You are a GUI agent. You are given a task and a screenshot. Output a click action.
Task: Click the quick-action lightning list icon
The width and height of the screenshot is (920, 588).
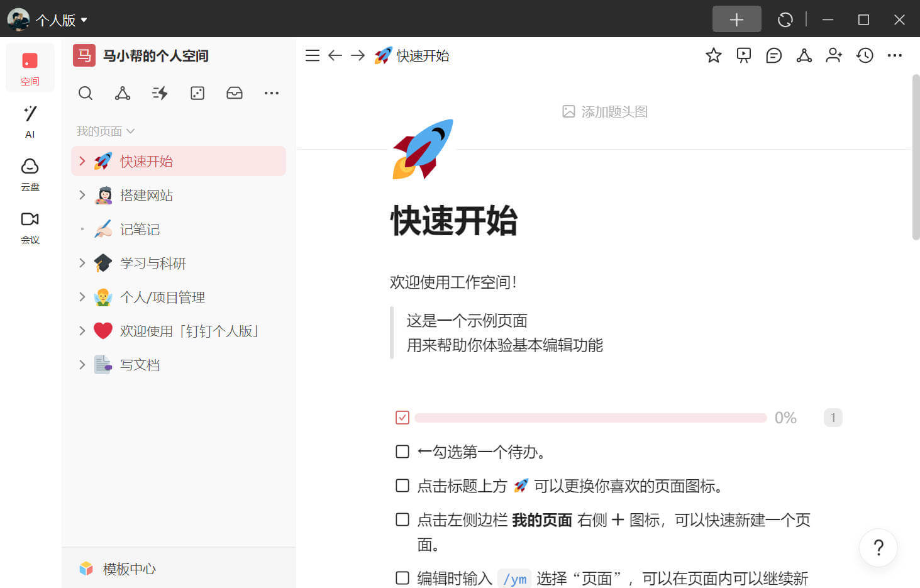click(x=160, y=93)
